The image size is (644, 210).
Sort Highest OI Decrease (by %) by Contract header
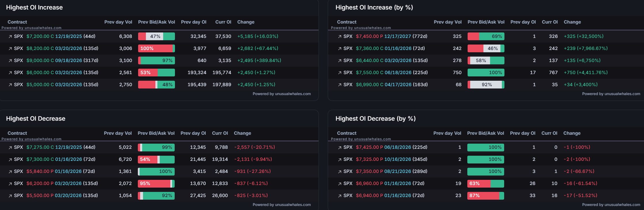click(x=347, y=133)
